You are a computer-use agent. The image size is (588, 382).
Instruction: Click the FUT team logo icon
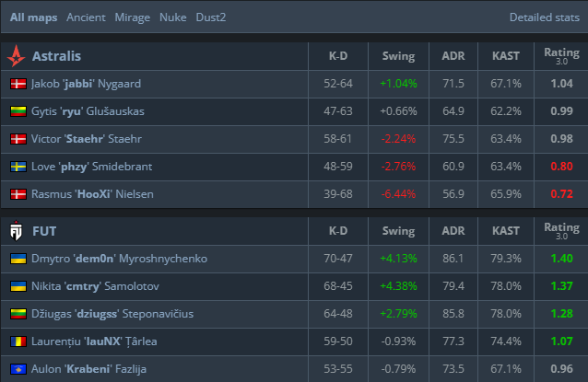[x=17, y=230]
